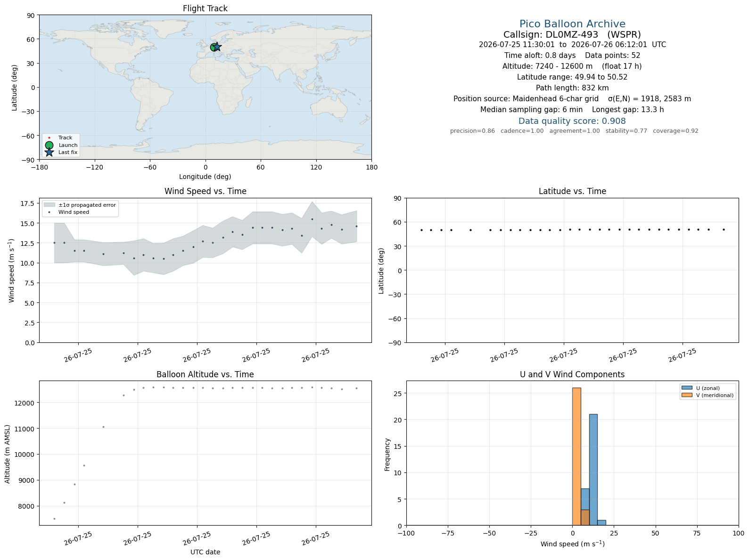Click the UTC date range line starting 2026-07-25 11:30:01
Viewport: 749px width, 560px height.
(x=572, y=45)
